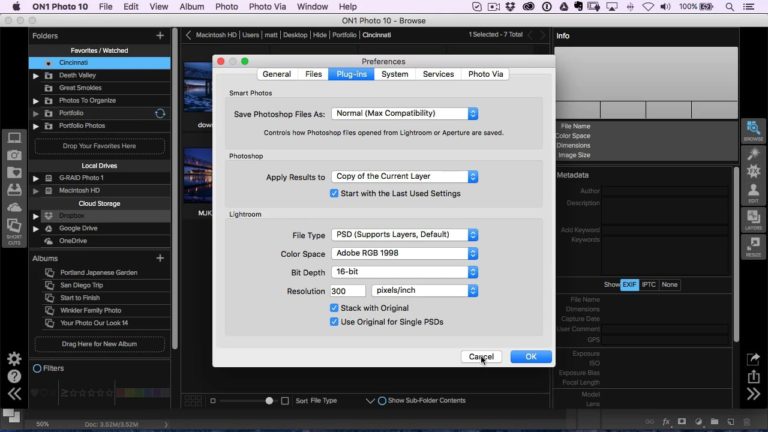Open the Album menu
Viewport: 768px width, 432px height.
[192, 6]
